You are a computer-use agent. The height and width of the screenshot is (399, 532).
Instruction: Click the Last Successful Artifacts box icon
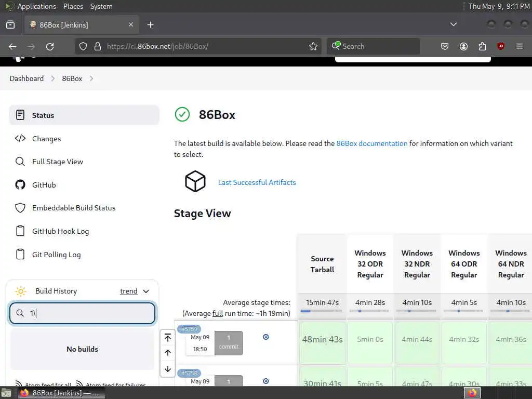coord(195,181)
